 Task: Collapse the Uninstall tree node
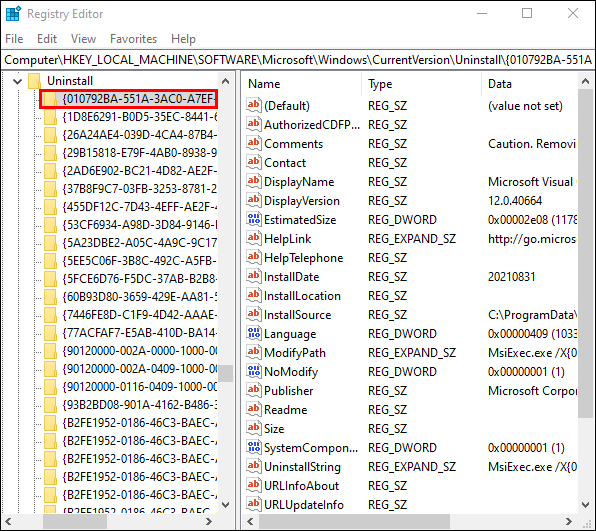[17, 81]
